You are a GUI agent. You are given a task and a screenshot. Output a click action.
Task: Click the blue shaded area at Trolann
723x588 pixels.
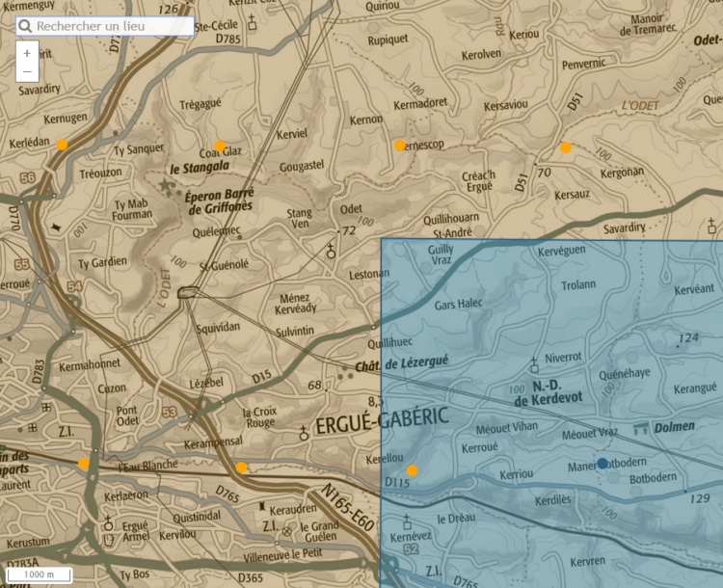click(x=580, y=284)
